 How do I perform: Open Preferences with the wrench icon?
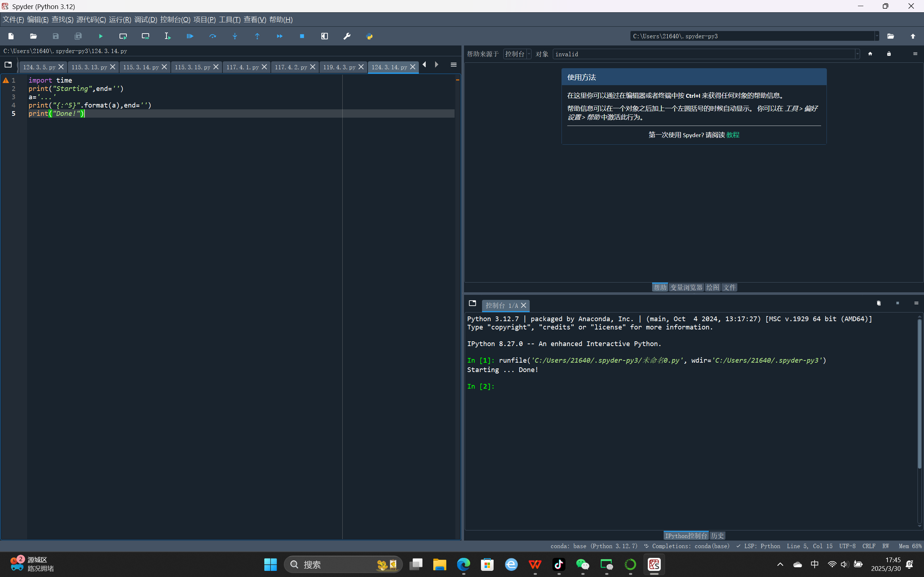click(x=347, y=36)
